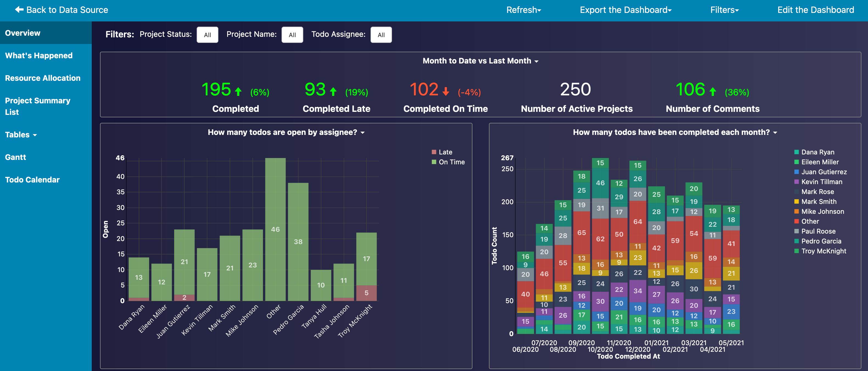This screenshot has width=868, height=371.
Task: Go to the Resource Allocation tab
Action: tap(43, 78)
